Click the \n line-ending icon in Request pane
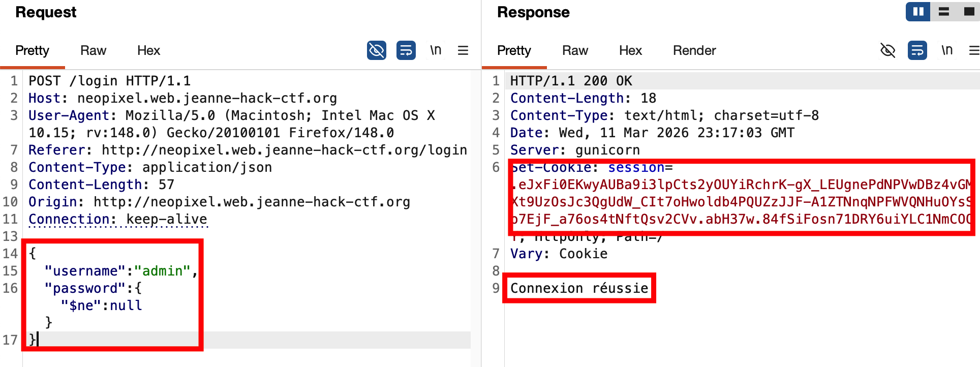This screenshot has height=367, width=980. point(436,50)
